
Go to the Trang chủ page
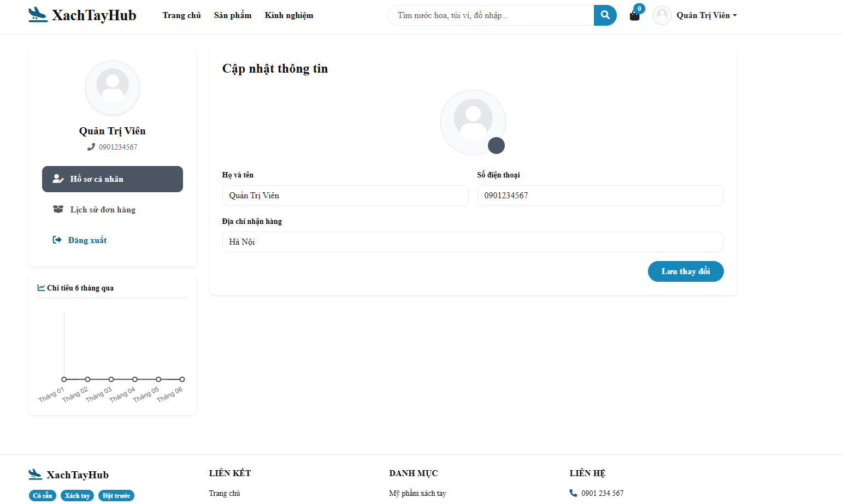181,15
